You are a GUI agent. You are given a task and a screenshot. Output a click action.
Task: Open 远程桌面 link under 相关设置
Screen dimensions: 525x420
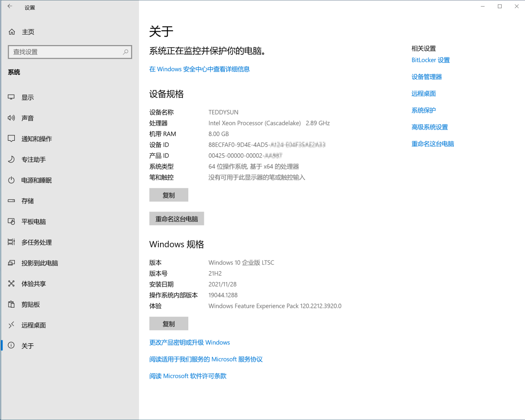(x=424, y=94)
